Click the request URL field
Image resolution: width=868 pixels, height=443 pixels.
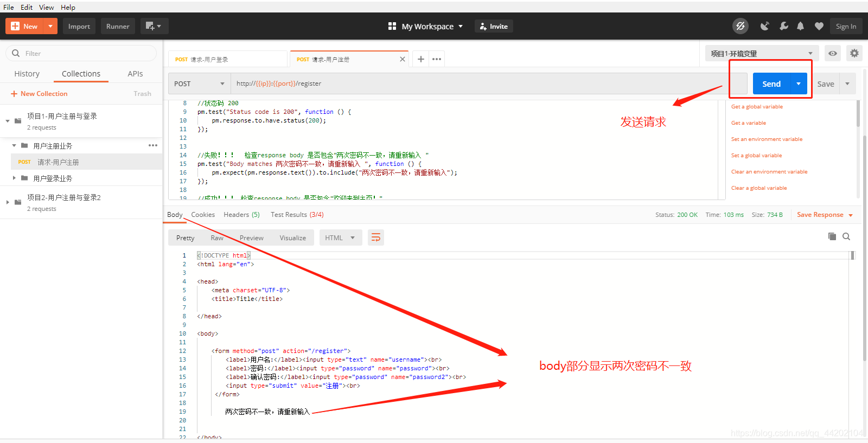489,84
